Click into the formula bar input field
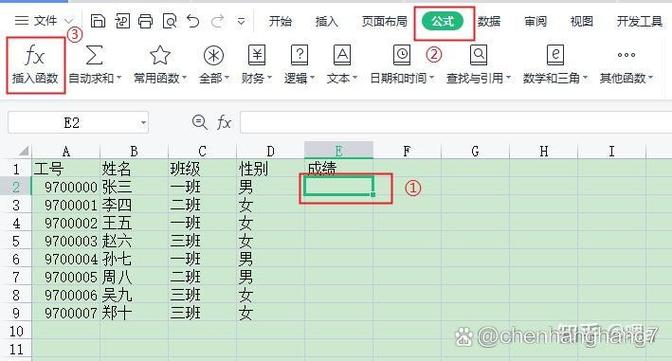The height and width of the screenshot is (361, 672). tap(456, 123)
